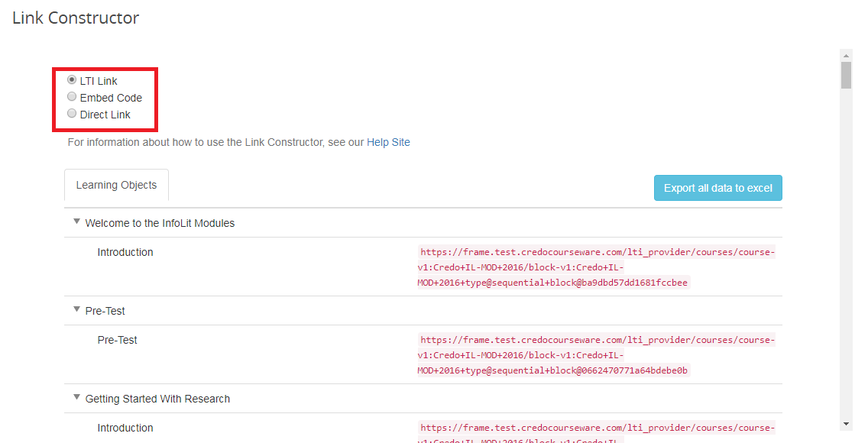Click Introduction under Getting Started With Research
868x443 pixels.
[x=125, y=428]
